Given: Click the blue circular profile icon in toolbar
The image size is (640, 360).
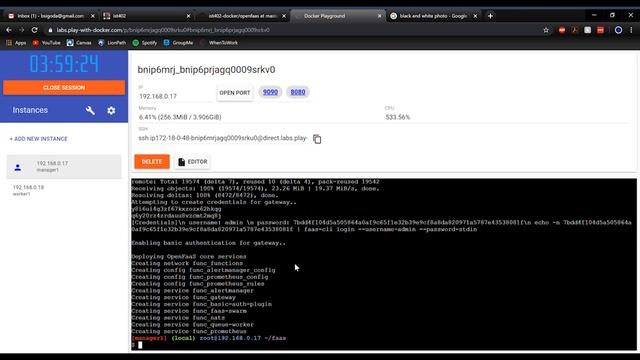Looking at the screenshot, I should 618,30.
